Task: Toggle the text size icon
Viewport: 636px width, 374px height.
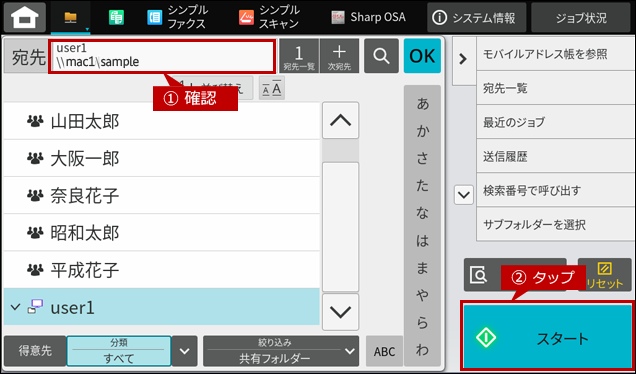Action: pyautogui.click(x=272, y=88)
